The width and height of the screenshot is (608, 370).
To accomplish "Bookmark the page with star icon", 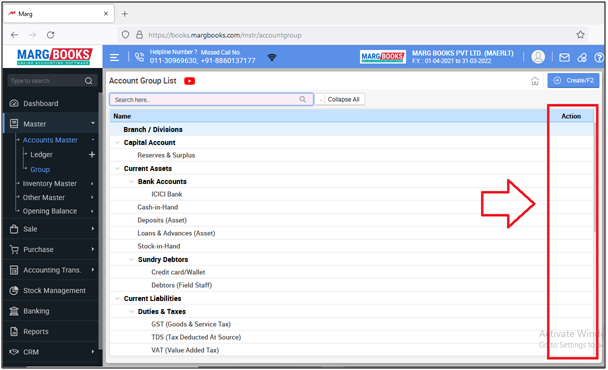I will [x=580, y=35].
